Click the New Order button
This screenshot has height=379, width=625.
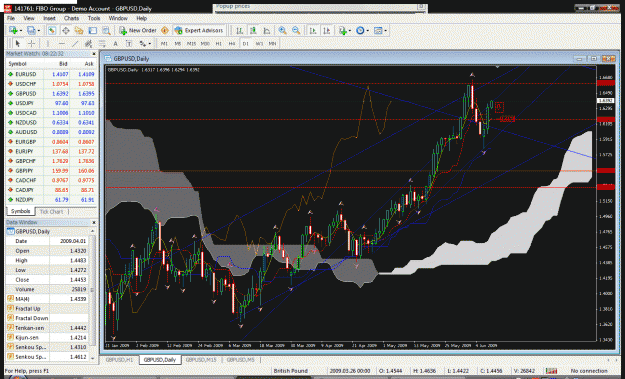pyautogui.click(x=138, y=30)
